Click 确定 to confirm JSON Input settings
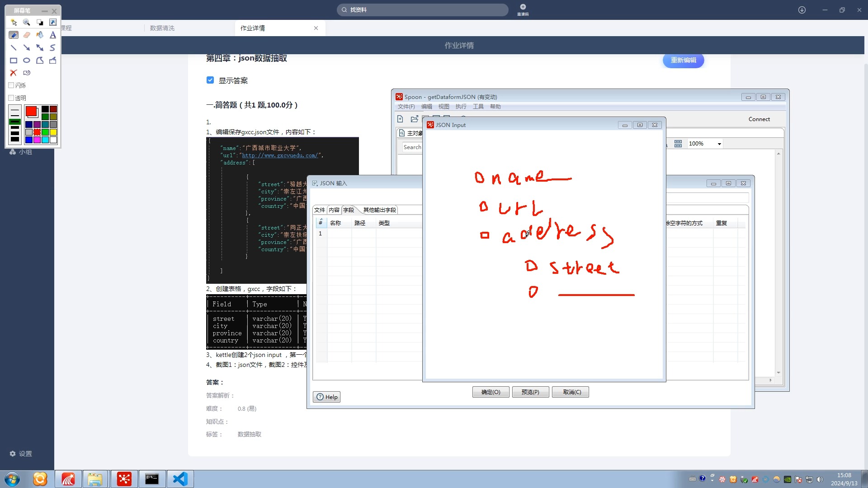 (x=490, y=392)
